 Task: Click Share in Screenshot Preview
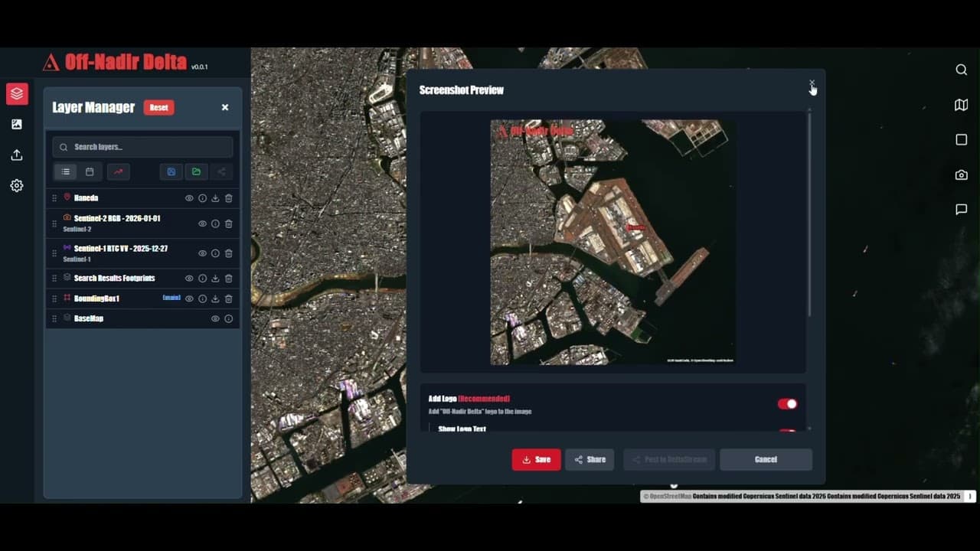[x=590, y=459]
